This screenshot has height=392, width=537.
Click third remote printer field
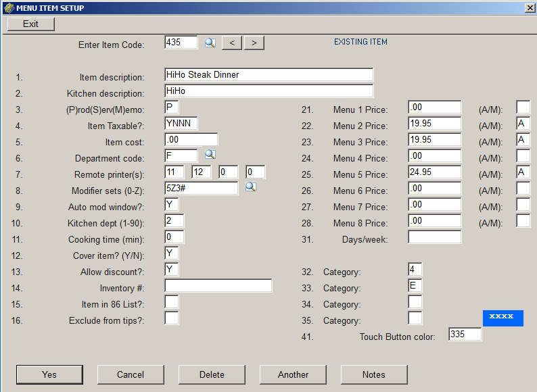pos(228,172)
